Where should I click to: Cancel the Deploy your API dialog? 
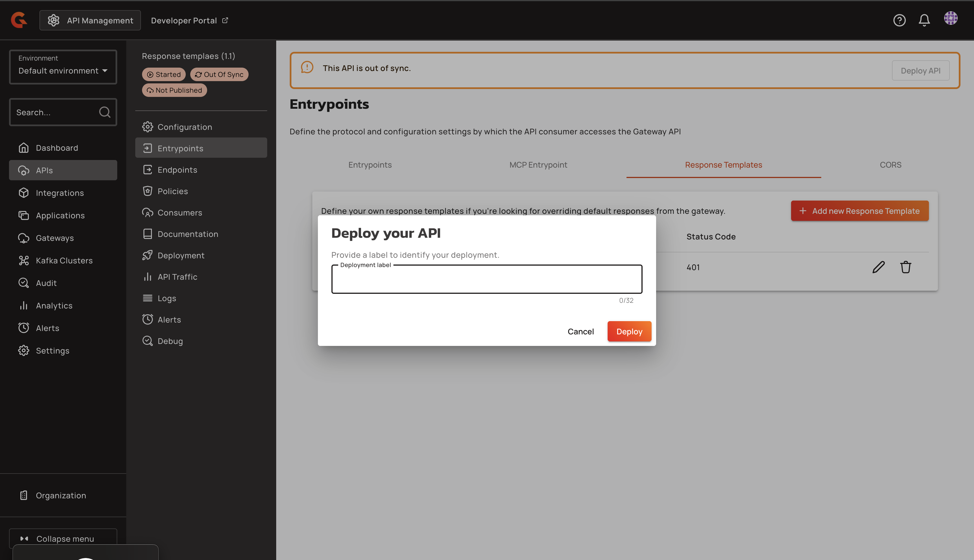click(x=580, y=331)
